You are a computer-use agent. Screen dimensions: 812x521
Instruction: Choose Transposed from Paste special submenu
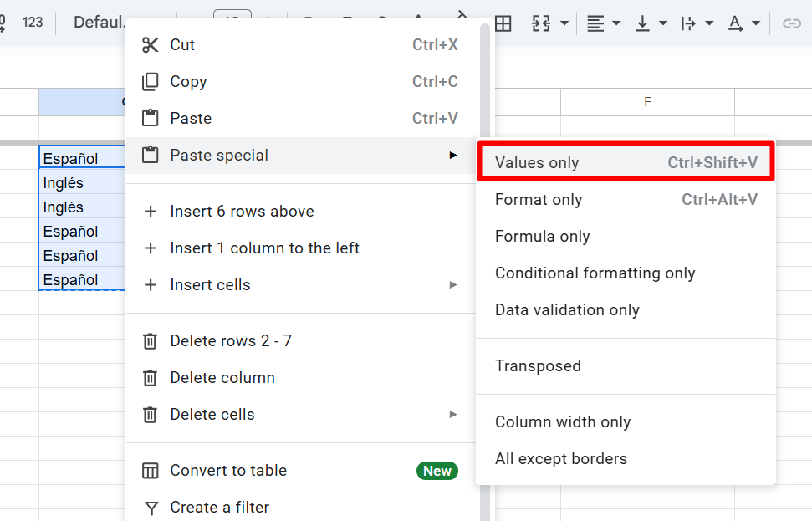click(538, 366)
